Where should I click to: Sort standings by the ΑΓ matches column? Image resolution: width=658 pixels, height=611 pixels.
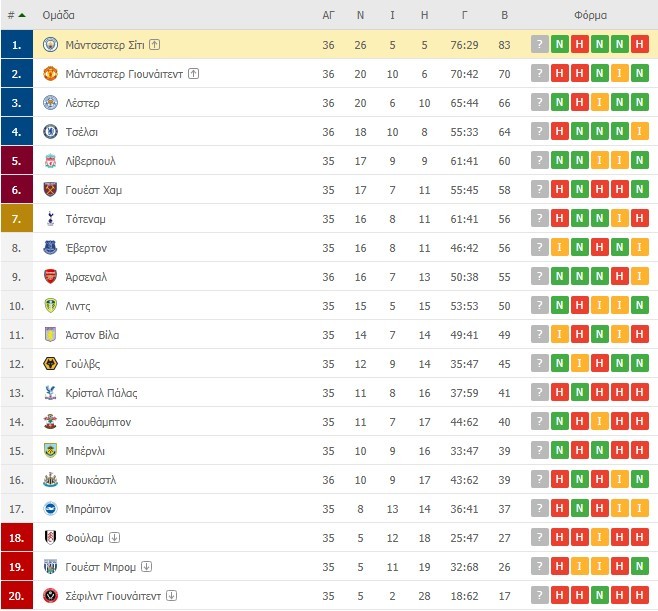point(329,15)
